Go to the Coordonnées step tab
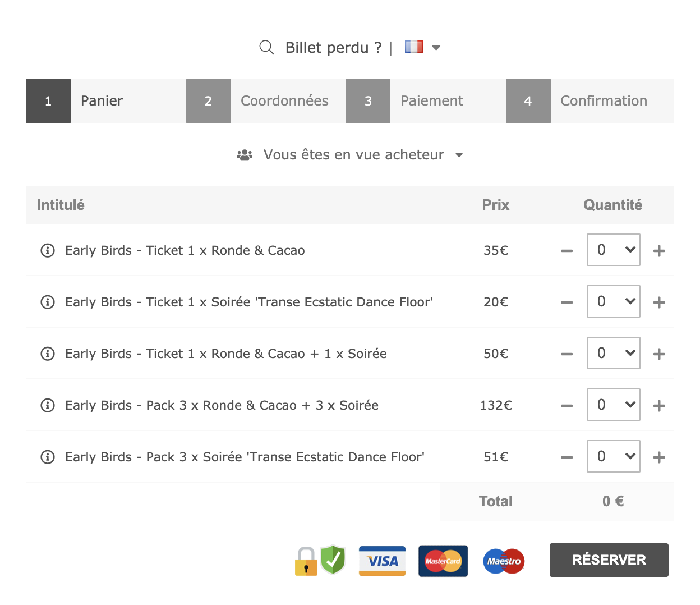 coord(265,101)
